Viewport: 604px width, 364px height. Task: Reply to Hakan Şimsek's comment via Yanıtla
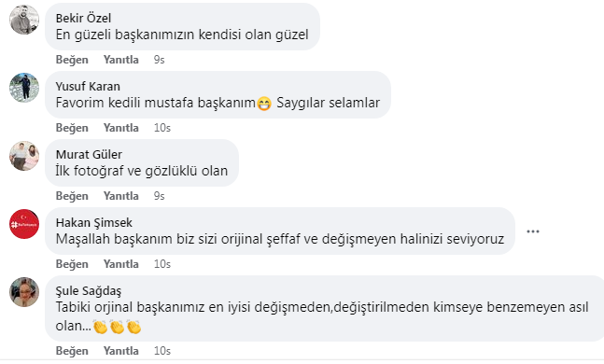(x=121, y=264)
